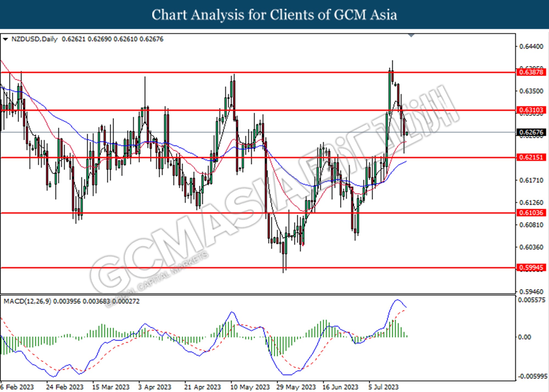This screenshot has height=392, width=549.
Task: Select the MACD 0.00 zero scale value
Action: (524, 337)
